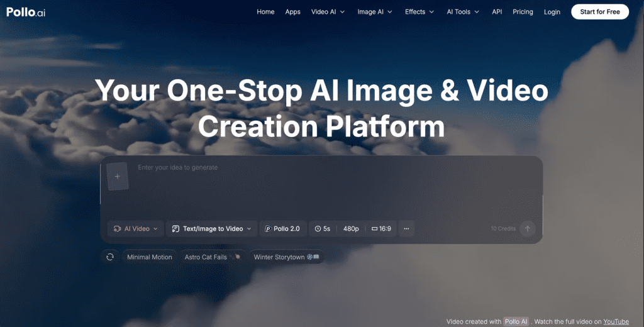Click the refresh prompt suggestions icon

(110, 257)
